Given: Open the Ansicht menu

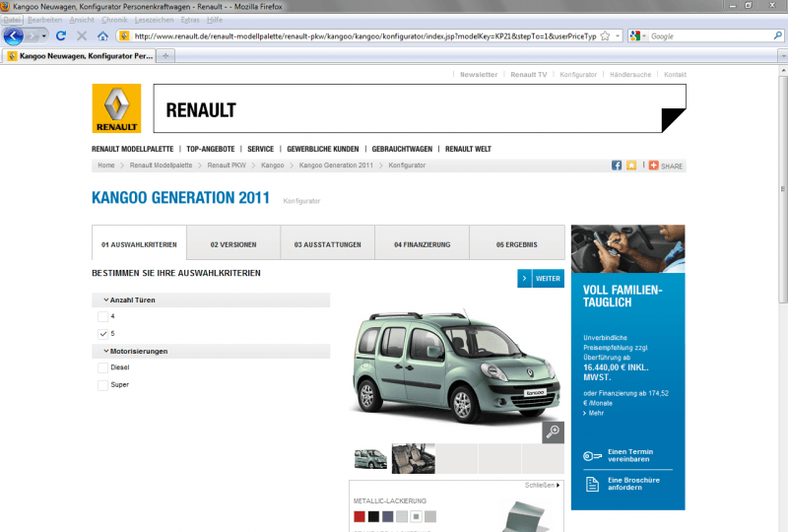Looking at the screenshot, I should click(82, 20).
